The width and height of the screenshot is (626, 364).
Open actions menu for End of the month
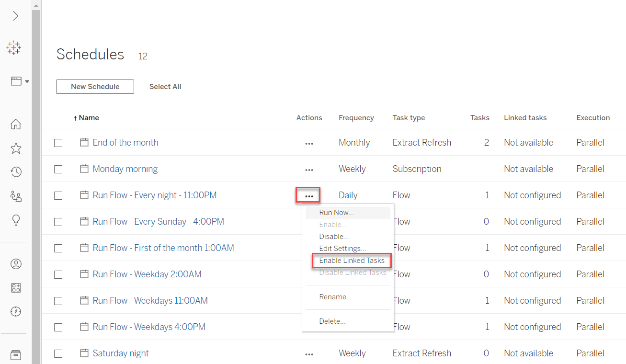pyautogui.click(x=309, y=143)
